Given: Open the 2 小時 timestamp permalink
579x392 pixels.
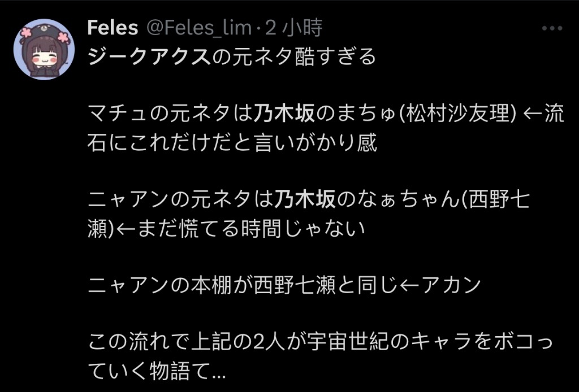Looking at the screenshot, I should 294,28.
